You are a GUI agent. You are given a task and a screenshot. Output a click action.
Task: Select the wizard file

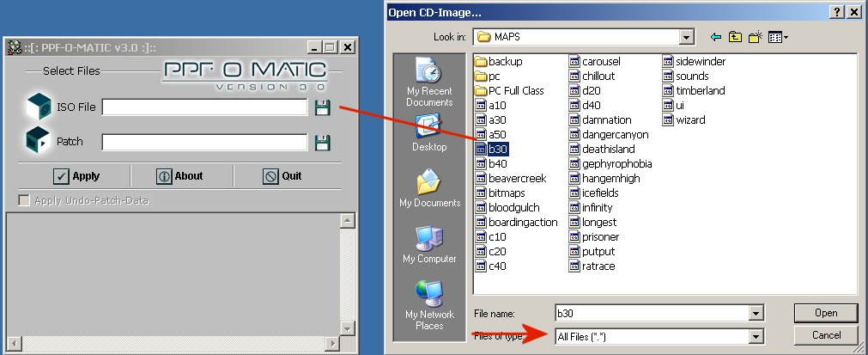pyautogui.click(x=684, y=119)
